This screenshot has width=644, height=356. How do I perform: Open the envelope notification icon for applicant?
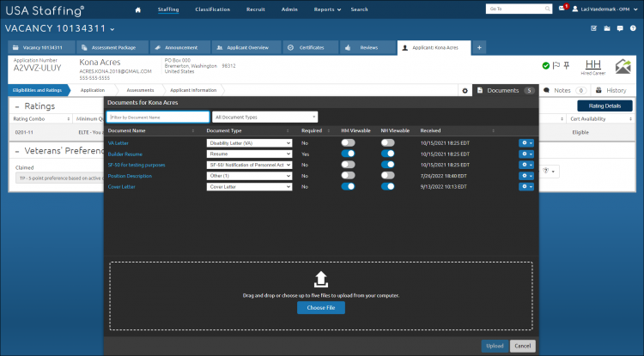click(623, 66)
